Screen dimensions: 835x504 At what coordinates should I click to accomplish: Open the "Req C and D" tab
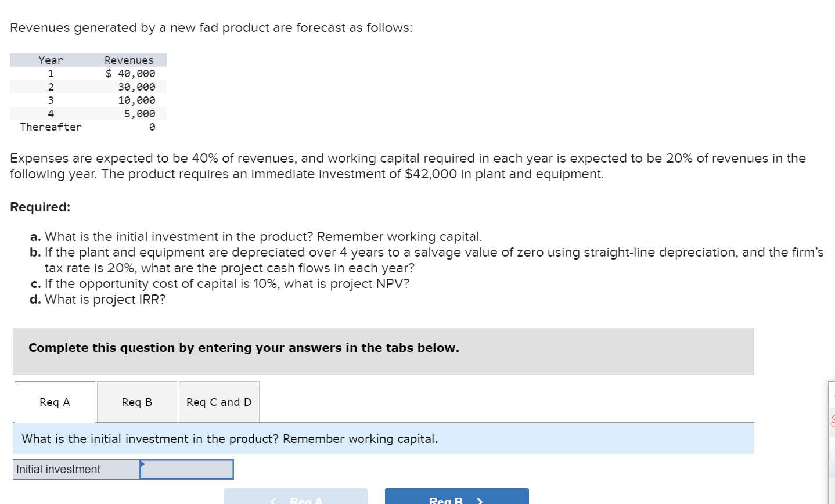click(x=219, y=402)
